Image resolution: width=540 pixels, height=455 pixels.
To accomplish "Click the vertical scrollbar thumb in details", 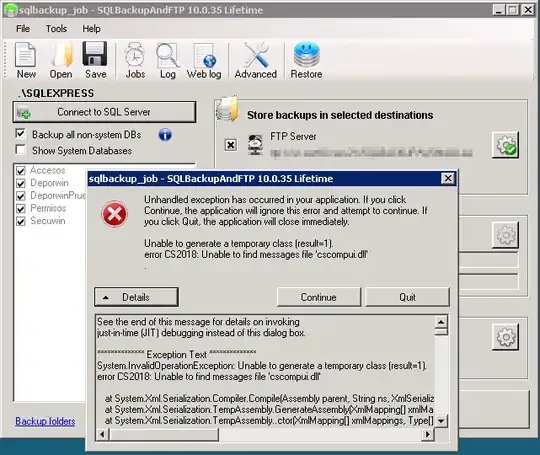I will tap(441, 332).
